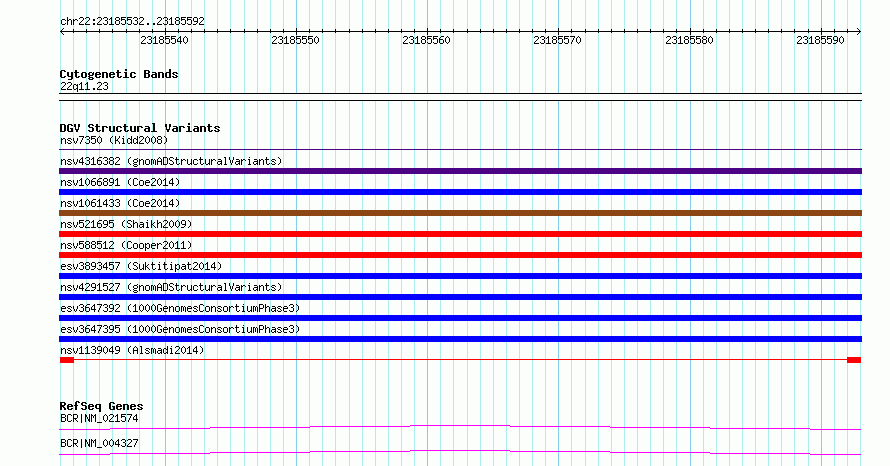890x466 pixels.
Task: Click the chr22:23185532..23185592 region label
Action: click(132, 21)
